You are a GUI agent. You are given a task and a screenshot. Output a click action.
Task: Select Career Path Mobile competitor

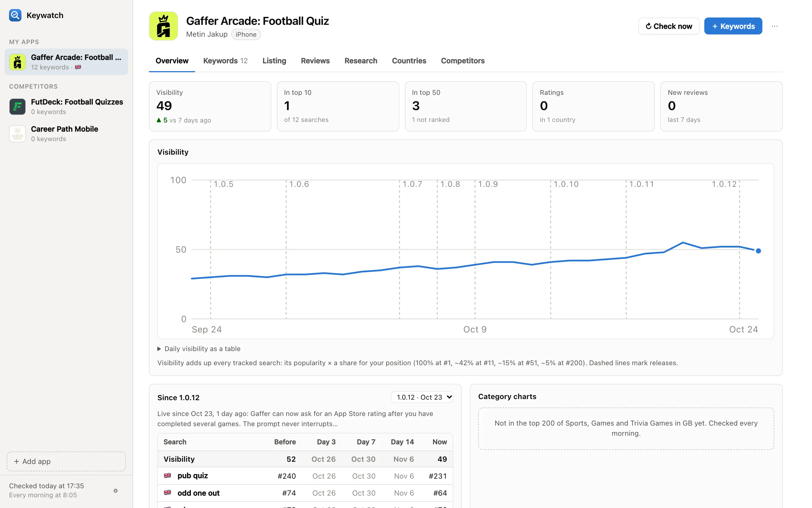(66, 134)
